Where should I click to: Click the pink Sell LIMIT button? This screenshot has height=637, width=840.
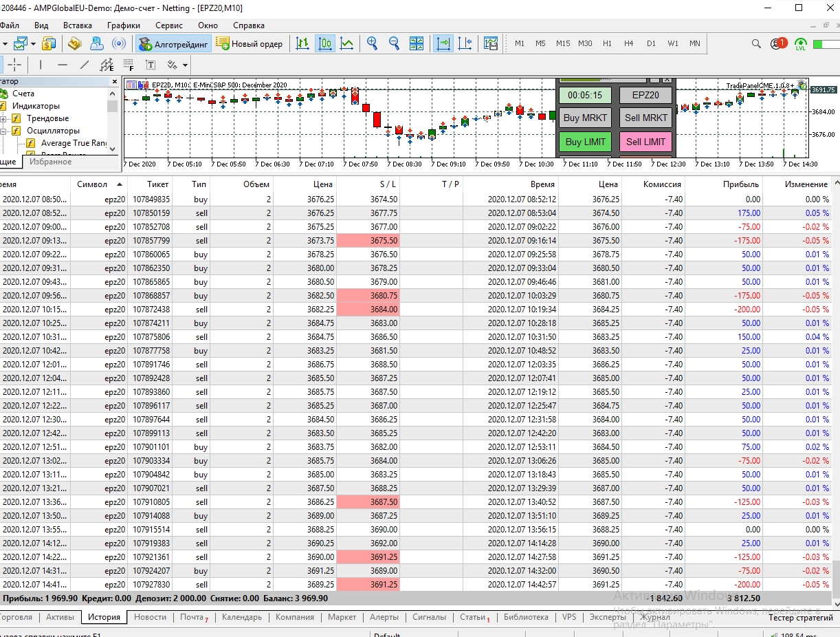click(x=645, y=142)
